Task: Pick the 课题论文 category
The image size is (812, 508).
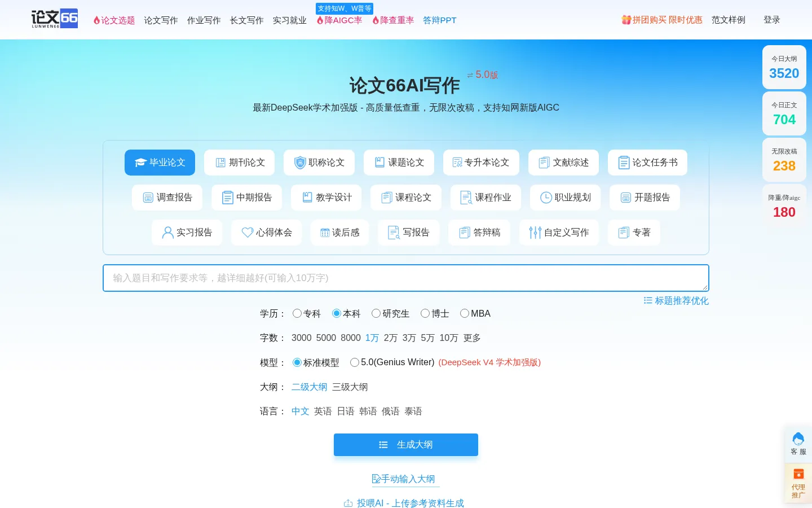Action: pyautogui.click(x=399, y=163)
